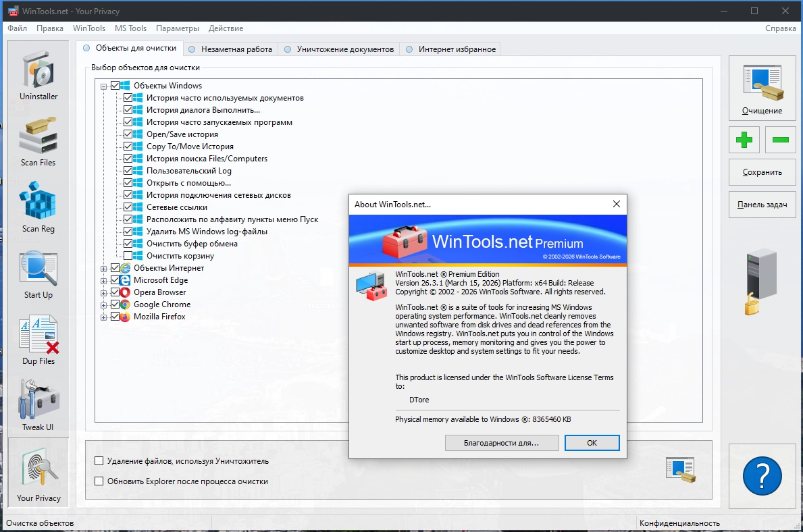
Task: Toggle История диалога Выполнить checkbox
Action: pyautogui.click(x=128, y=110)
